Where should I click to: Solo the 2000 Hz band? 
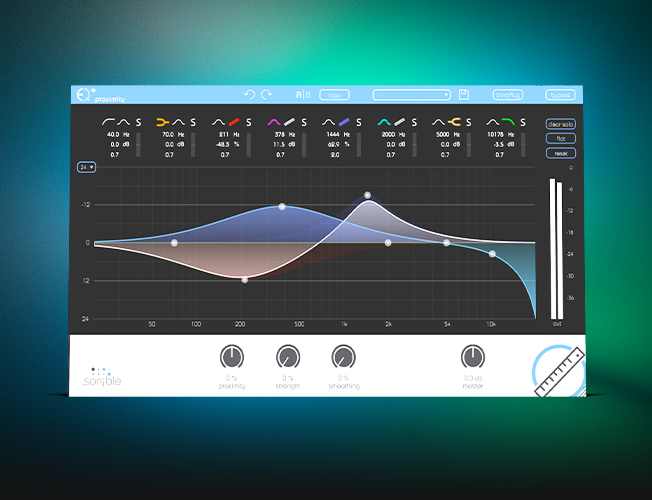[414, 123]
